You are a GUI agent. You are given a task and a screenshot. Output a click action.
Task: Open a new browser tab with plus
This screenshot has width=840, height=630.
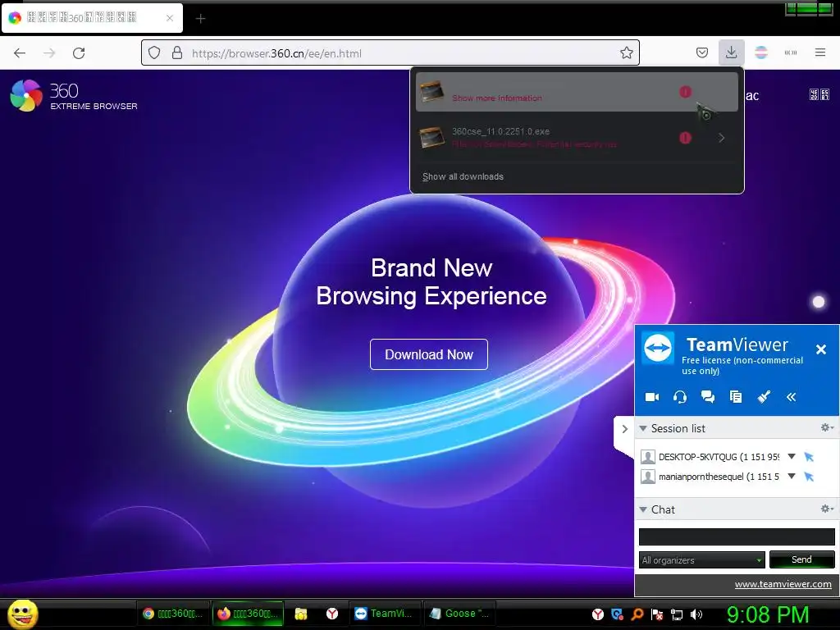coord(200,19)
